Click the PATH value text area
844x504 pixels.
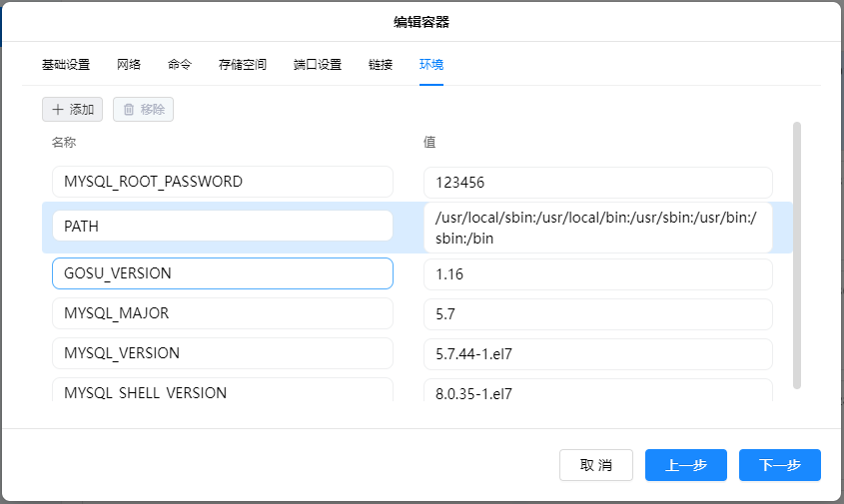pyautogui.click(x=597, y=228)
